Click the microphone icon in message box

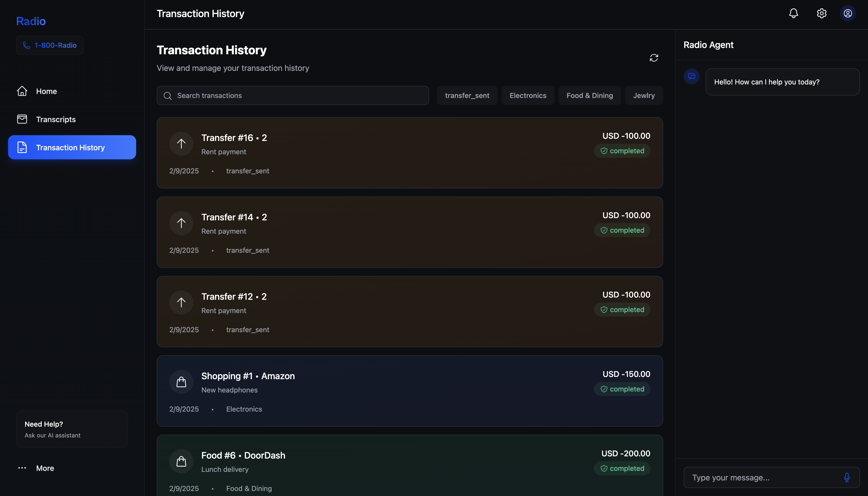click(847, 477)
